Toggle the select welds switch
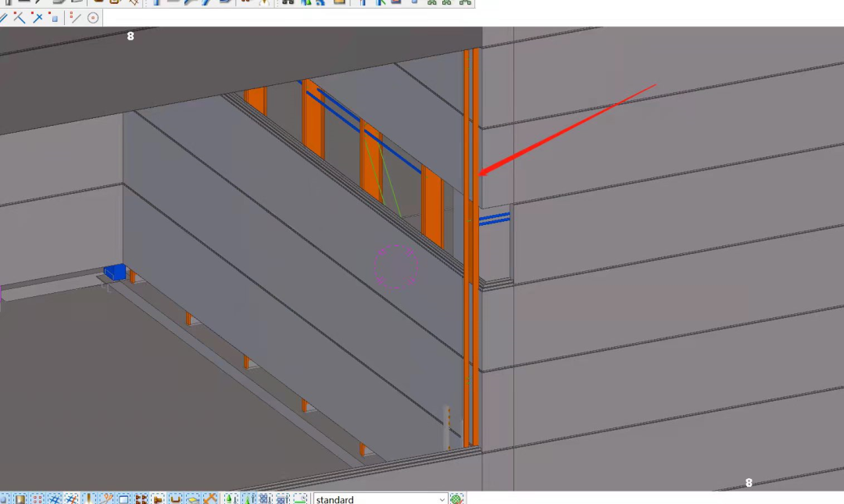 (89, 499)
